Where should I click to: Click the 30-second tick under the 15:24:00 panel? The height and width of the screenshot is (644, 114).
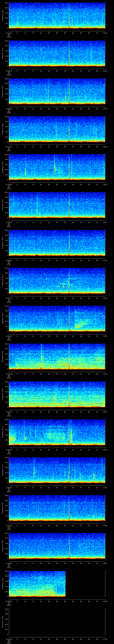pyautogui.click(x=57, y=33)
